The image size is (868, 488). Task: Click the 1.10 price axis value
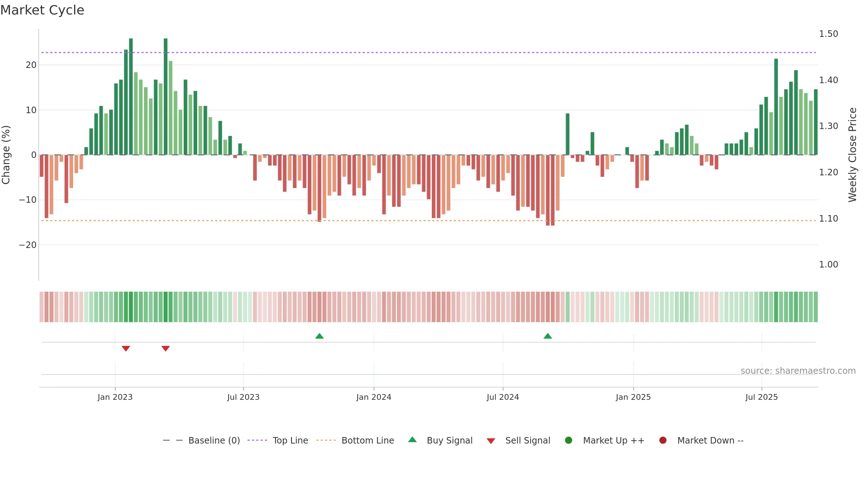[829, 219]
